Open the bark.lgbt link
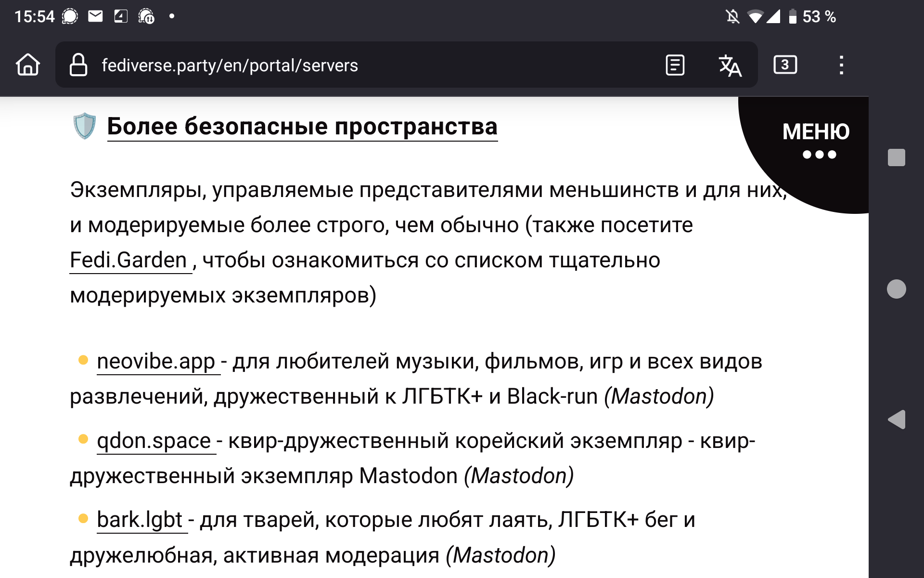 pos(140,520)
